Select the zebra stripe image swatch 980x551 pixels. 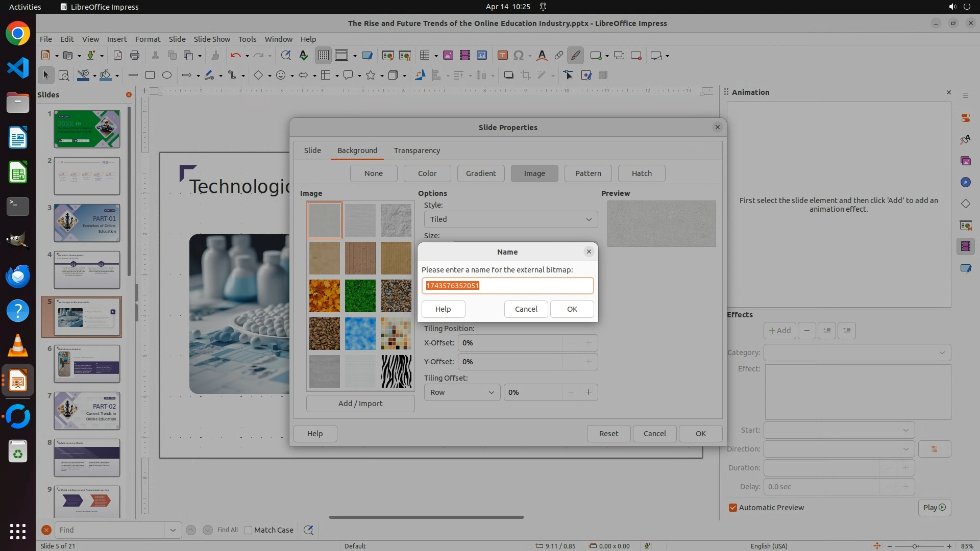(x=396, y=371)
